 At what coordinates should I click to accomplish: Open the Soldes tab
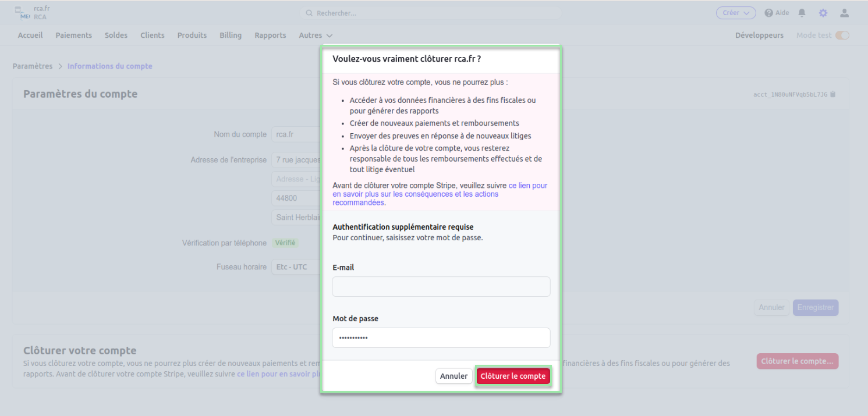[x=116, y=35]
